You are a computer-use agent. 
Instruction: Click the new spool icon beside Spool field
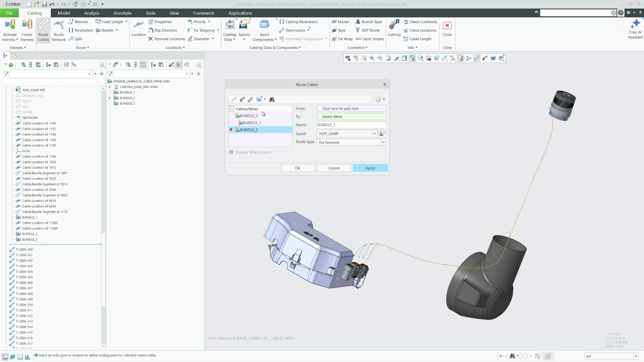tap(382, 133)
